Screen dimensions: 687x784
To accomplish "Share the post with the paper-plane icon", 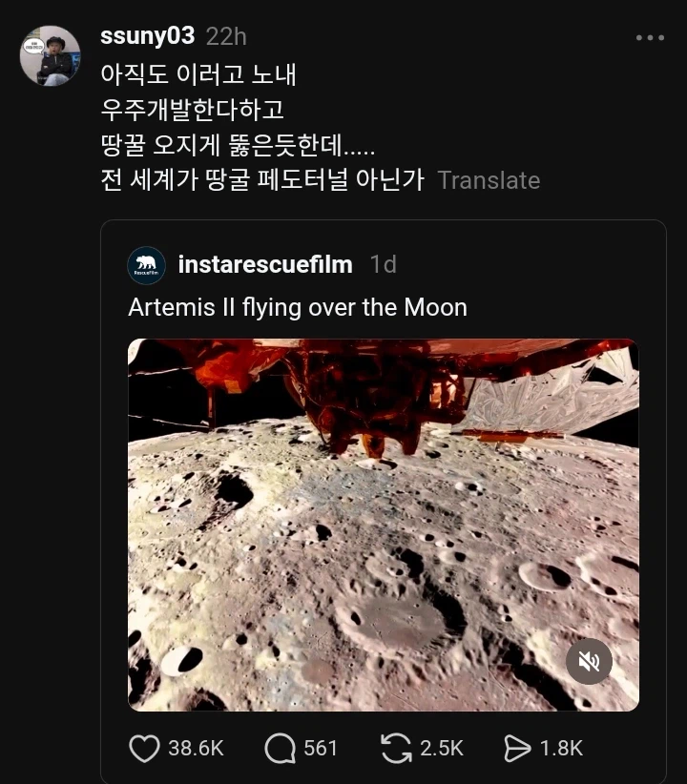I will [x=516, y=749].
